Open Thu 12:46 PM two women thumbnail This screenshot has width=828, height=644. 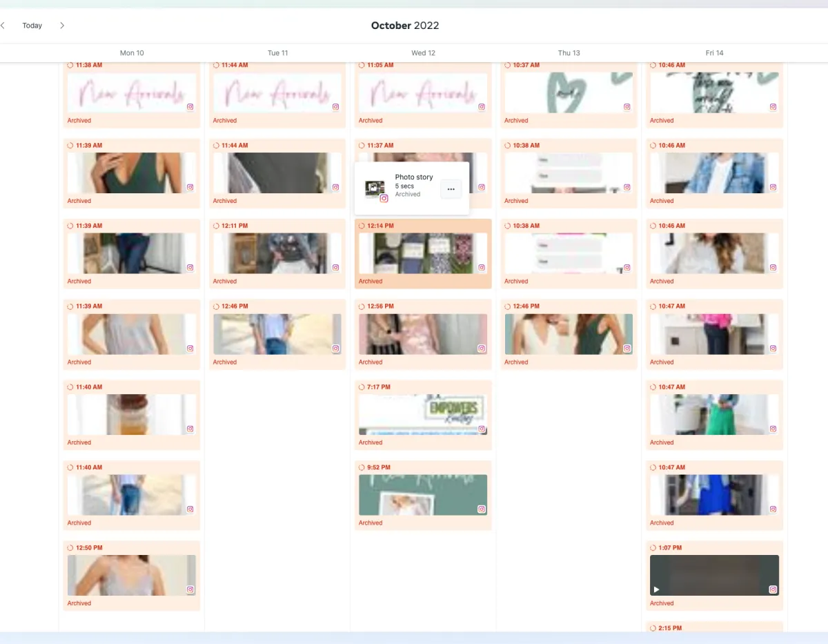coord(569,334)
